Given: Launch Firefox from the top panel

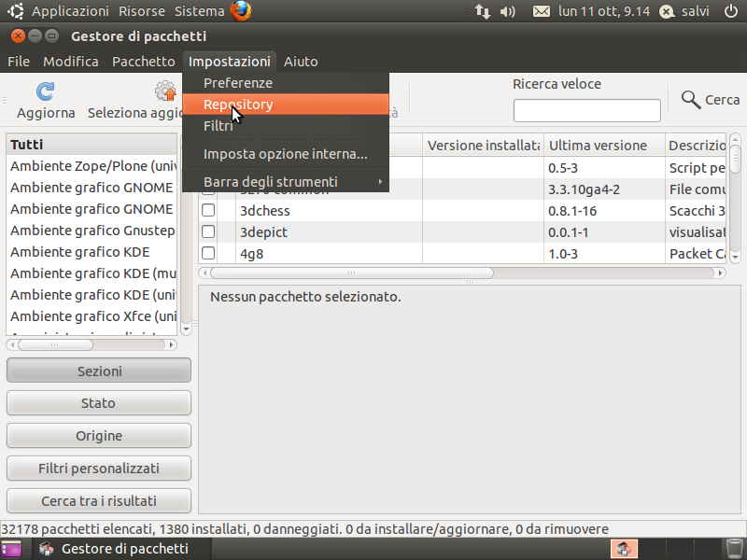Looking at the screenshot, I should point(241,11).
